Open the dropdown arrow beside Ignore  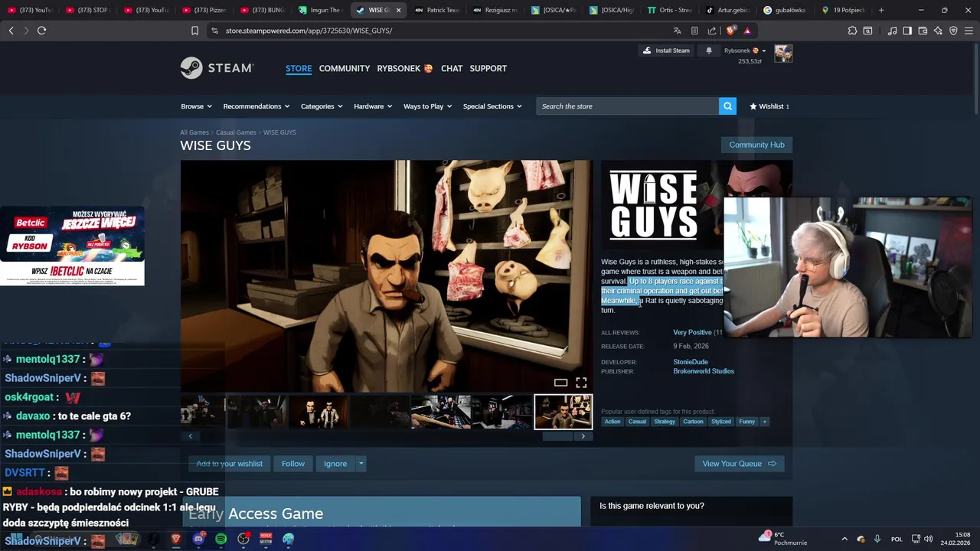click(361, 464)
